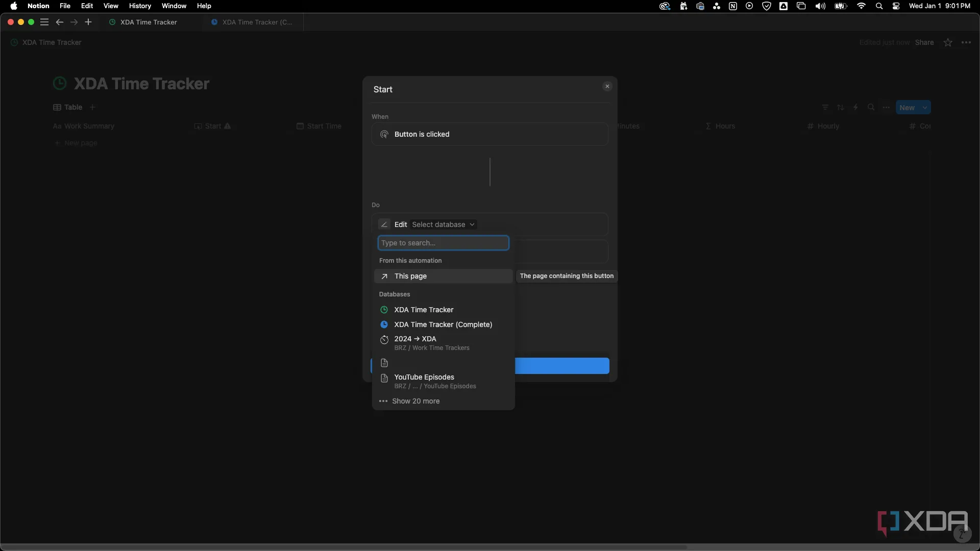The image size is (980, 551).
Task: Click the Hours column header
Action: coord(720,126)
